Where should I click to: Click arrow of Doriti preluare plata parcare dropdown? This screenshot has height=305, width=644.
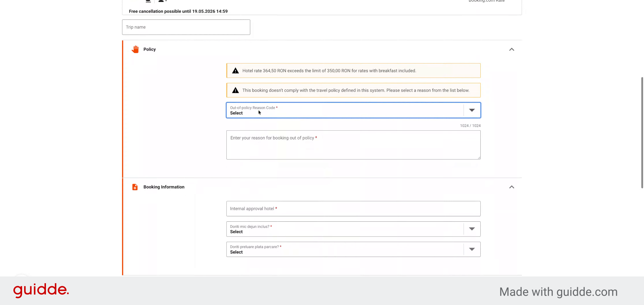pyautogui.click(x=472, y=249)
